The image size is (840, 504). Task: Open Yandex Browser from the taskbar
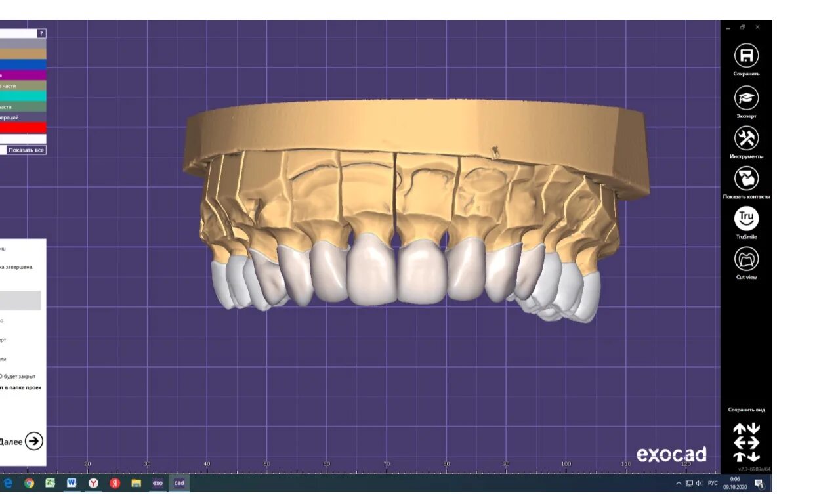[x=93, y=483]
